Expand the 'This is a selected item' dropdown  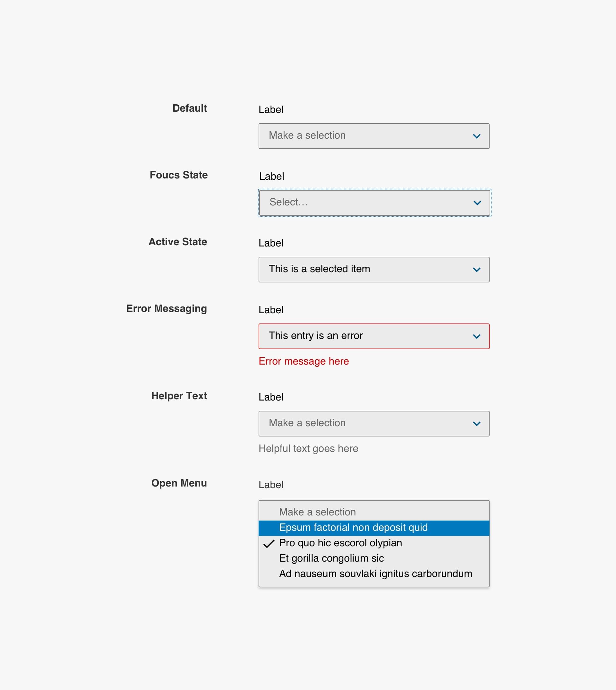(365, 269)
